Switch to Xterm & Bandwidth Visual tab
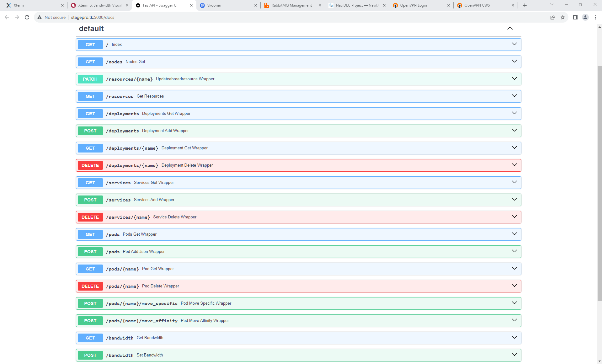Image resolution: width=602 pixels, height=364 pixels. point(100,5)
